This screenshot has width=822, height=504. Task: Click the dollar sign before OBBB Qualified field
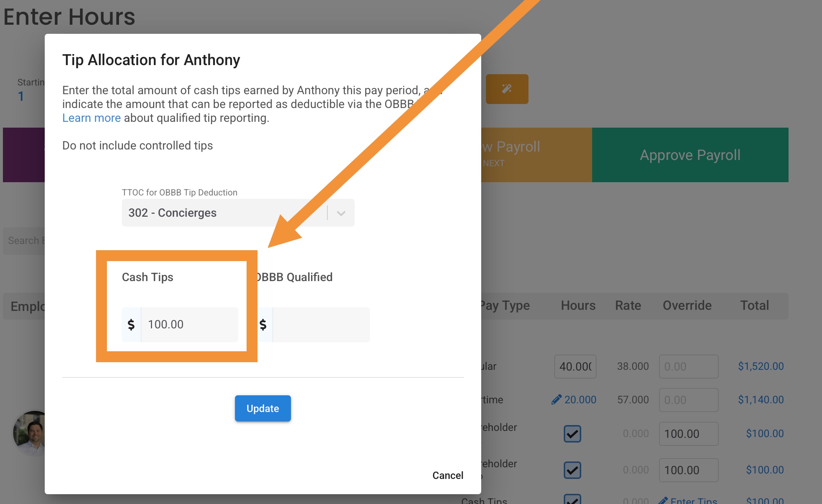(x=263, y=324)
